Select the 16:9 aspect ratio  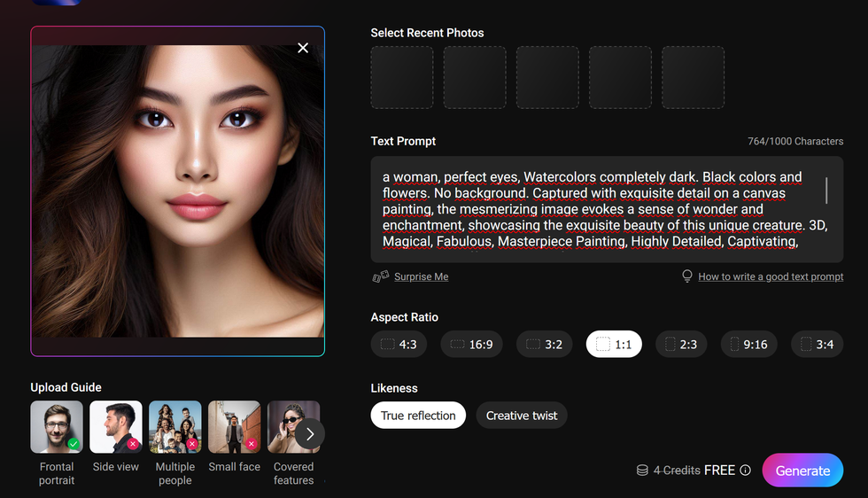pos(471,344)
